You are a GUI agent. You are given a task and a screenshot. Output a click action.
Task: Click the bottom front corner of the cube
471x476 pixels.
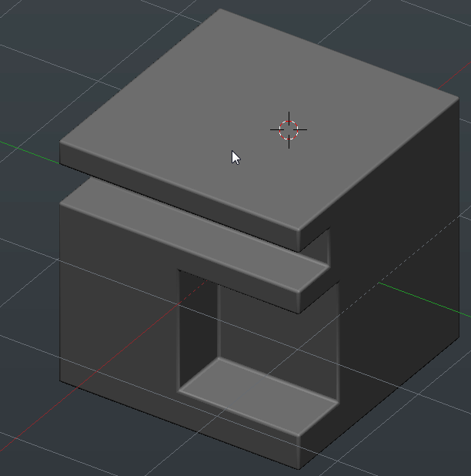[299, 468]
